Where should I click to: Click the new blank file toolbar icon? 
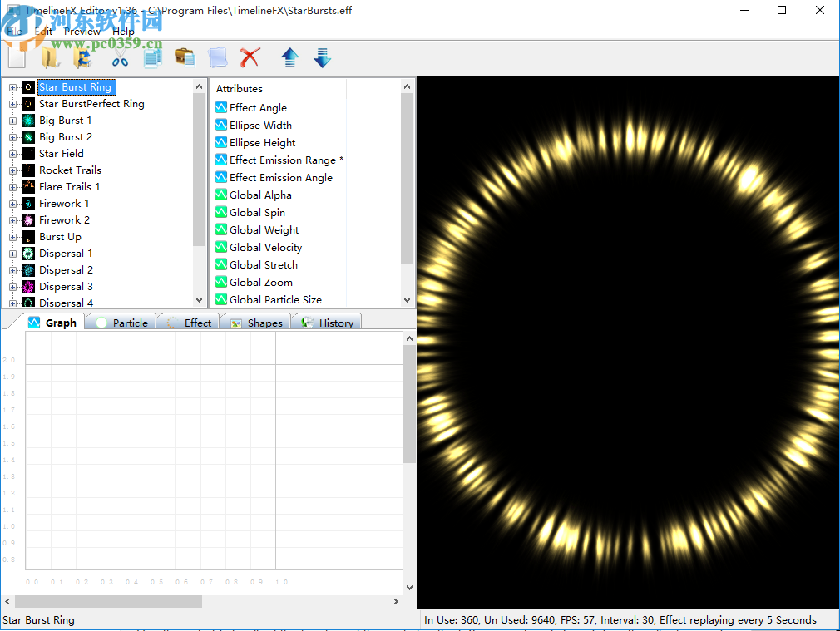coord(17,57)
